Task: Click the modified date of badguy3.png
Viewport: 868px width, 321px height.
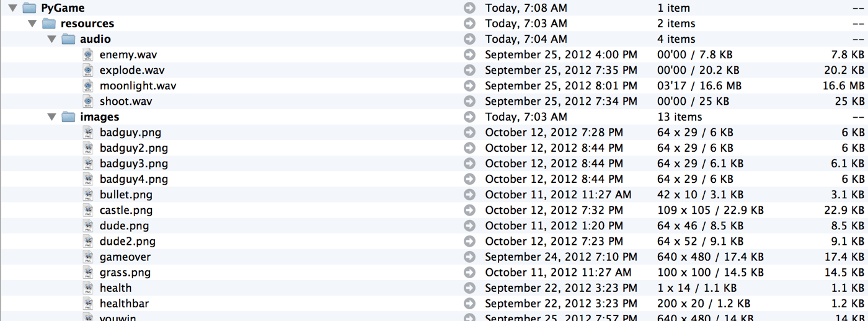Action: click(x=554, y=164)
